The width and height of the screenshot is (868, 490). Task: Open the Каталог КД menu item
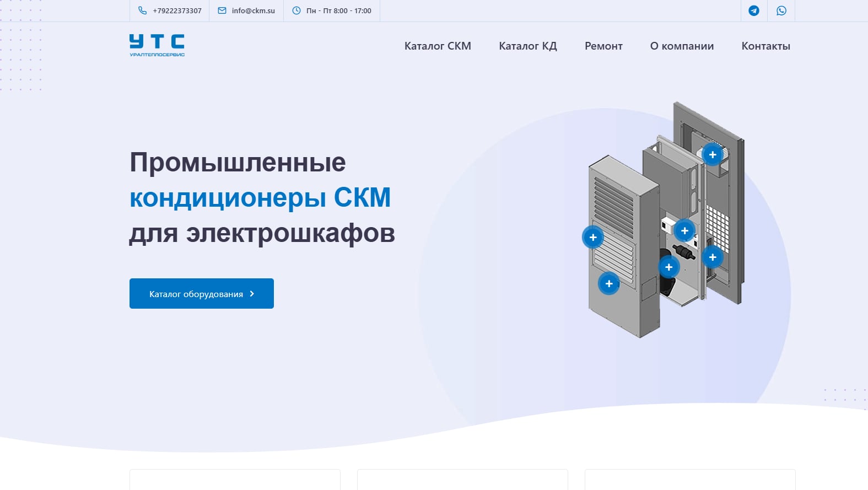tap(528, 46)
